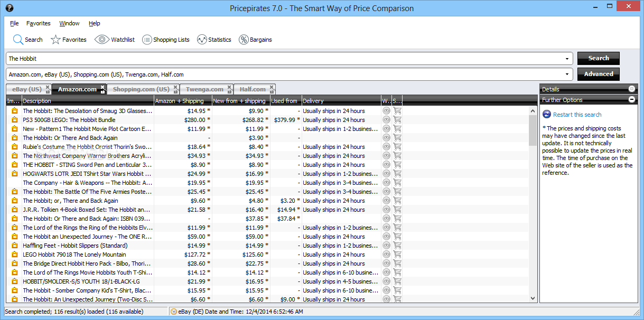Viewport: 644px width, 320px height.
Task: Close the eBay (US) results tab
Action: (48, 87)
